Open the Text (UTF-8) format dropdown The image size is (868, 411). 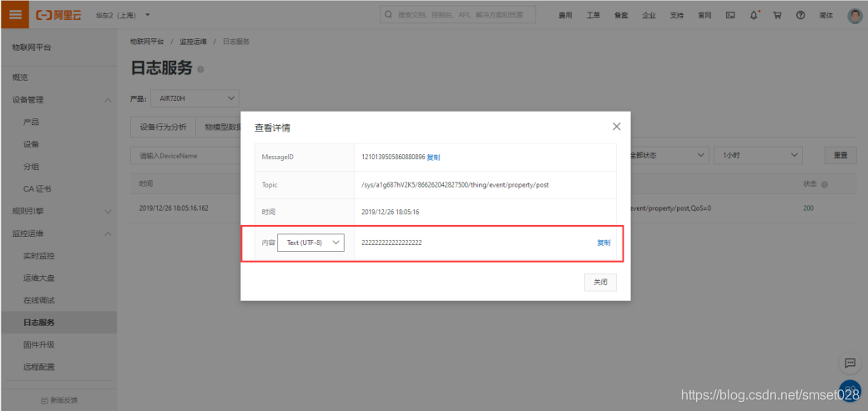310,243
